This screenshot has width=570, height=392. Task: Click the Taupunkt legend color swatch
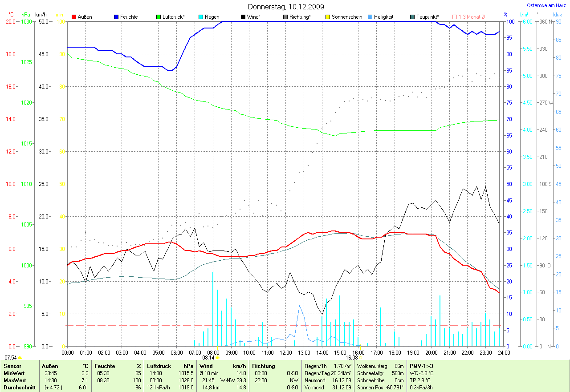(412, 17)
